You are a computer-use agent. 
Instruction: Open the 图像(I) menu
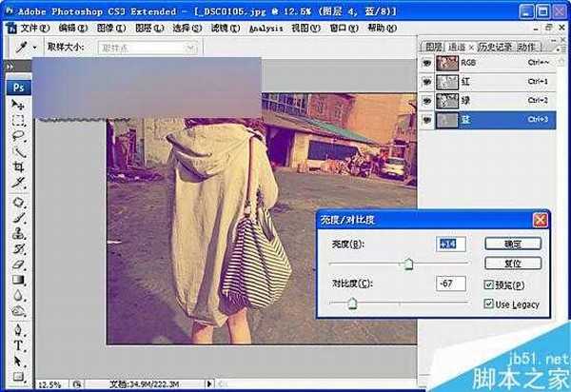coord(111,28)
